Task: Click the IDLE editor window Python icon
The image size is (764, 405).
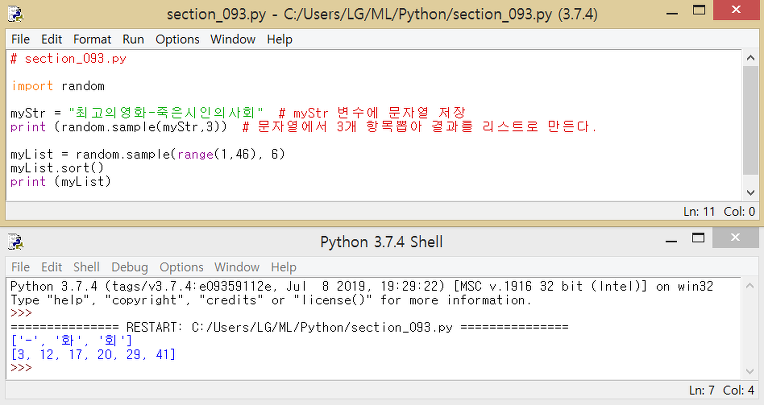Action: 16,14
